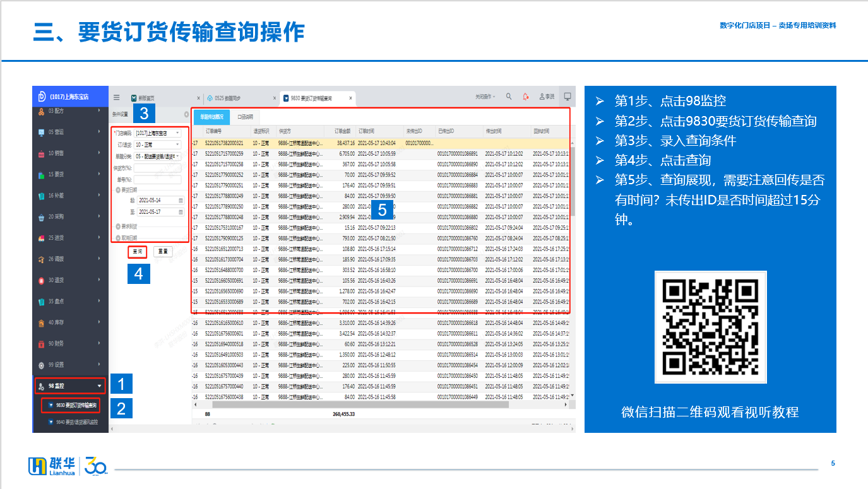Click the QR code image
This screenshot has height=489, width=868.
click(711, 327)
